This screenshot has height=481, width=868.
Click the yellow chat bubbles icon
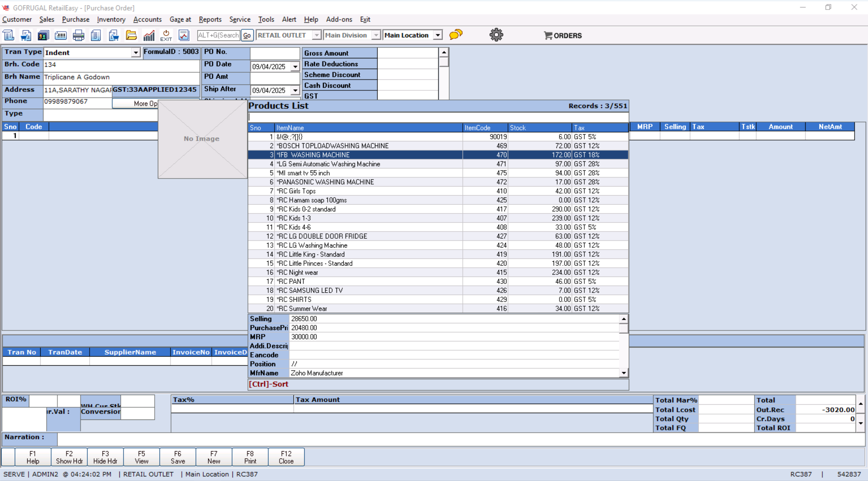click(456, 35)
